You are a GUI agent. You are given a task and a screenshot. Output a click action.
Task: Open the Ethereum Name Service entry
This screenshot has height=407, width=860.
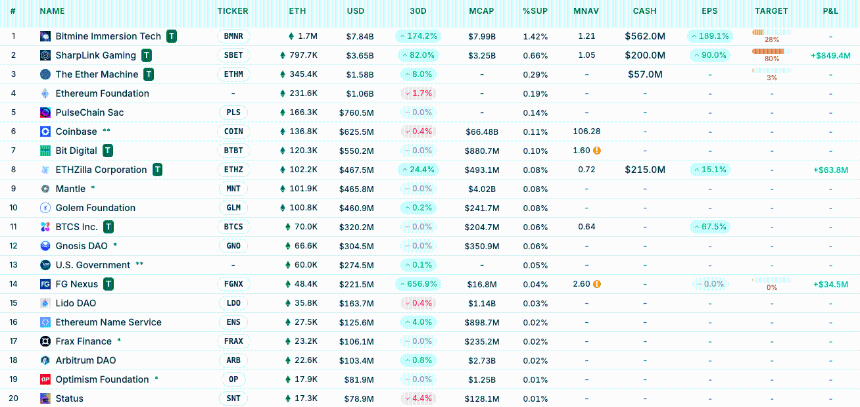tap(108, 322)
